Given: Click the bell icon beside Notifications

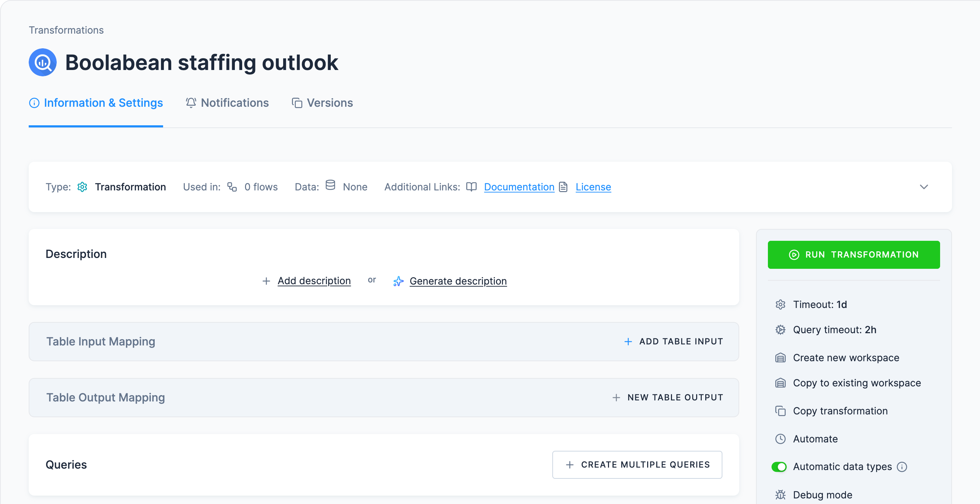Looking at the screenshot, I should click(x=191, y=103).
